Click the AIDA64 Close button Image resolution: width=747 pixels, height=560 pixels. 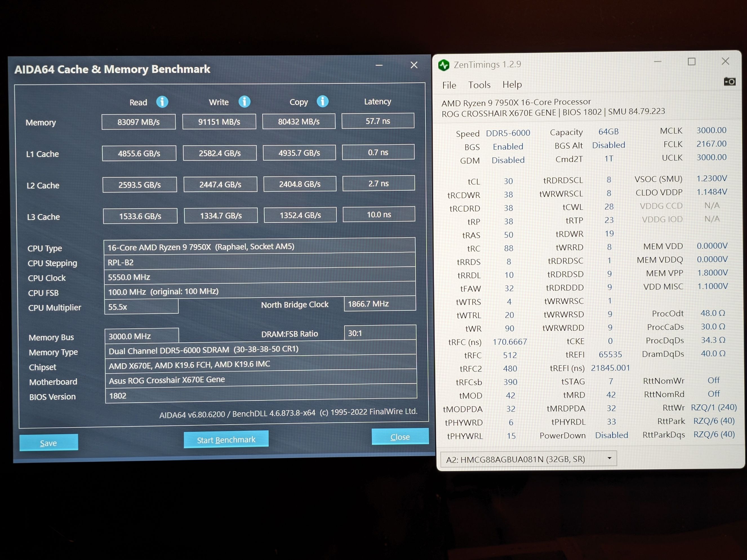pos(400,437)
